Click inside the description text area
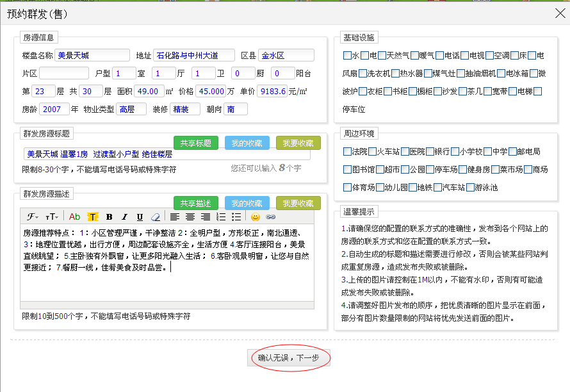Viewport: 570px width, 392px height. point(167,263)
